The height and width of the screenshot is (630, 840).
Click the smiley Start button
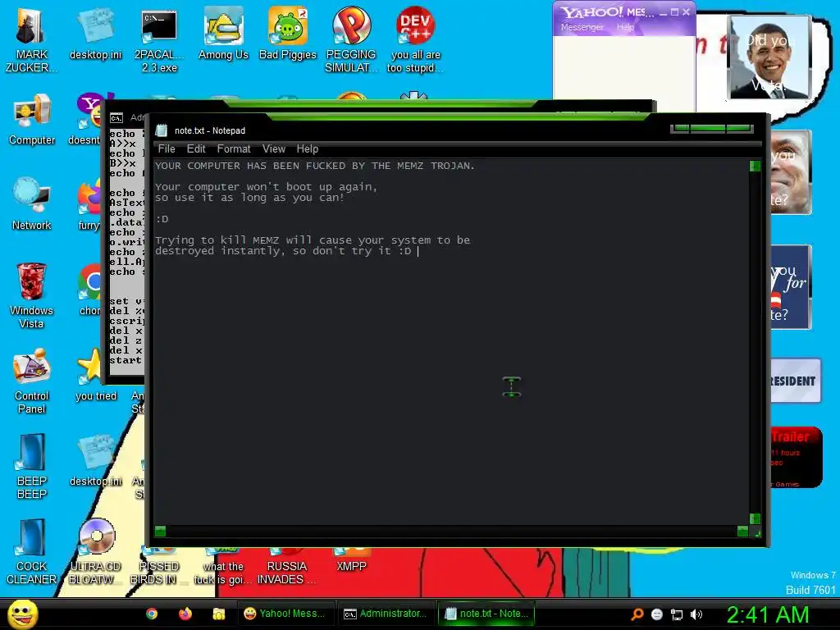(x=22, y=614)
